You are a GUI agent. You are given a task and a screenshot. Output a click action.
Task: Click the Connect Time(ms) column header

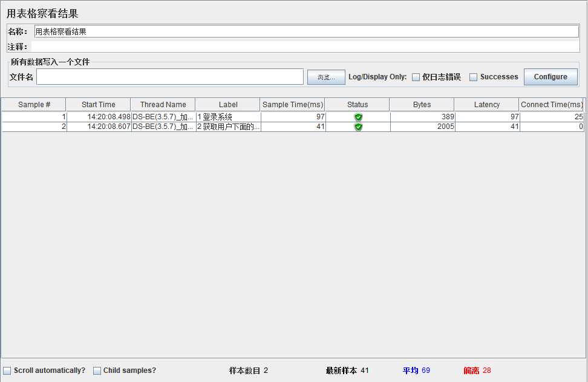pyautogui.click(x=552, y=105)
